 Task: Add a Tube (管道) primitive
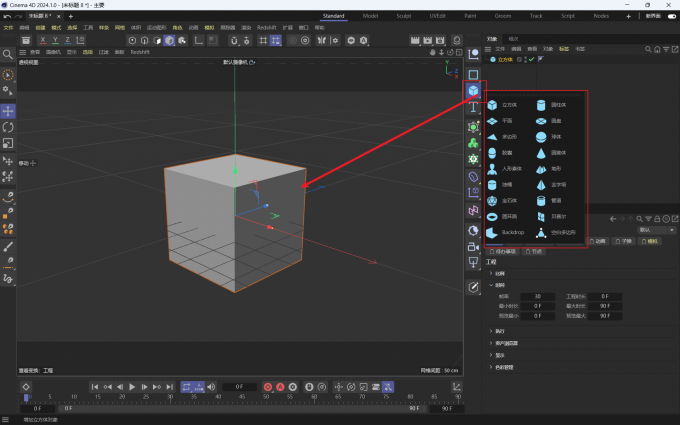click(549, 201)
